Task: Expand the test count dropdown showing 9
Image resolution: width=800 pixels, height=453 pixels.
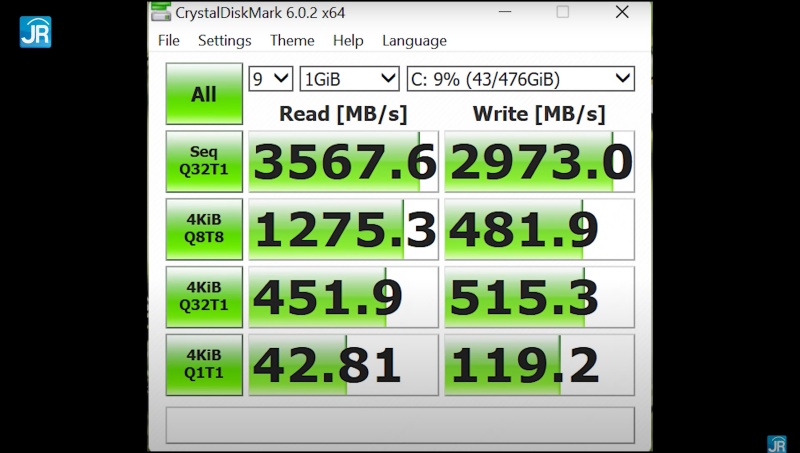Action: (x=271, y=79)
